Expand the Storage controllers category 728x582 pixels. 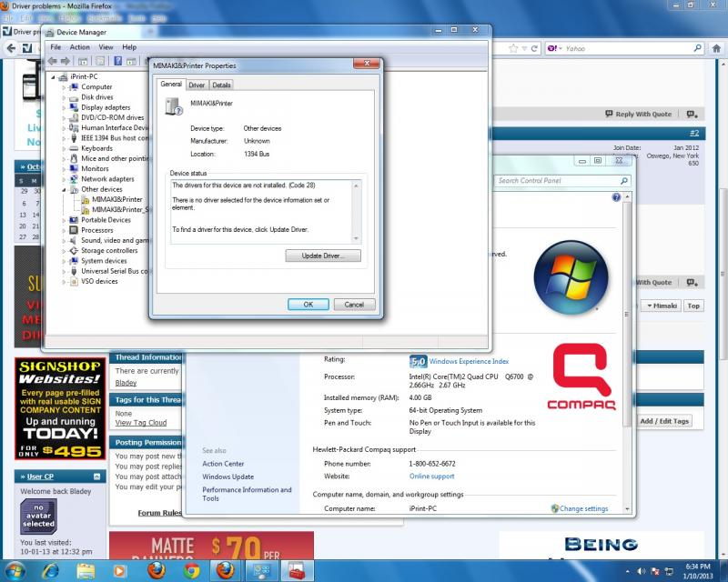coord(64,251)
